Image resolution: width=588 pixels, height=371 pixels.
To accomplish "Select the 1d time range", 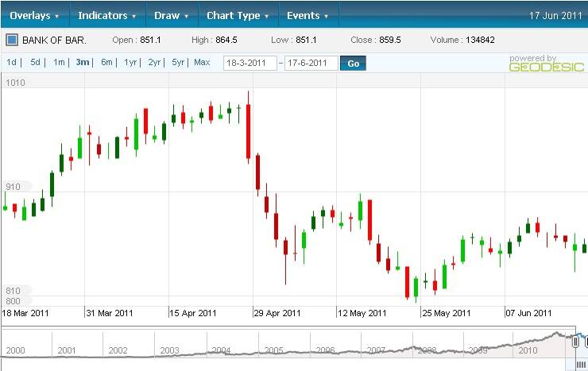I will tap(12, 62).
